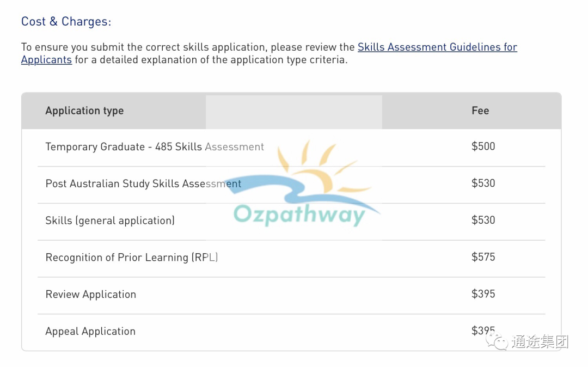This screenshot has height=367, width=588.
Task: Select Temporary Graduate - 485 Skills Assessment row
Action: coord(291,147)
